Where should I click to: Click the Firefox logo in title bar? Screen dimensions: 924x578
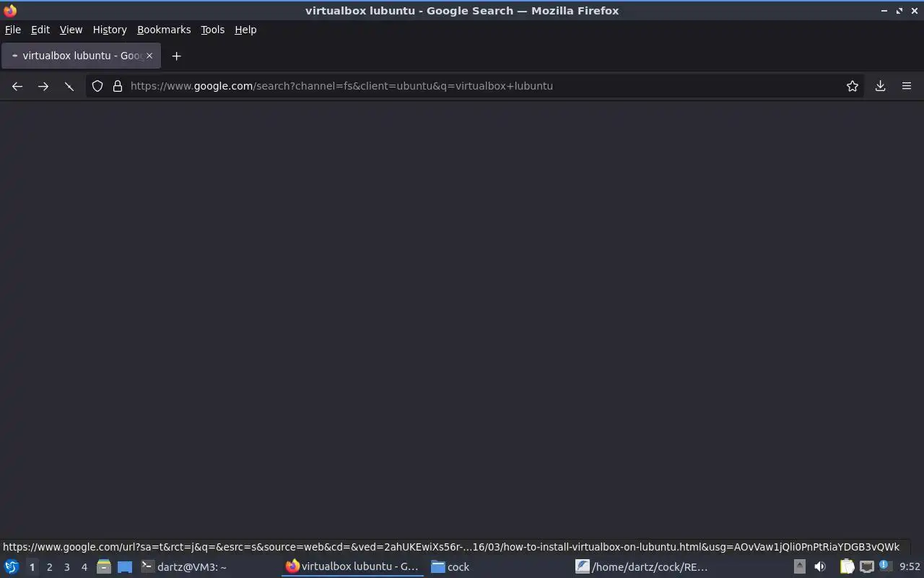(x=10, y=11)
